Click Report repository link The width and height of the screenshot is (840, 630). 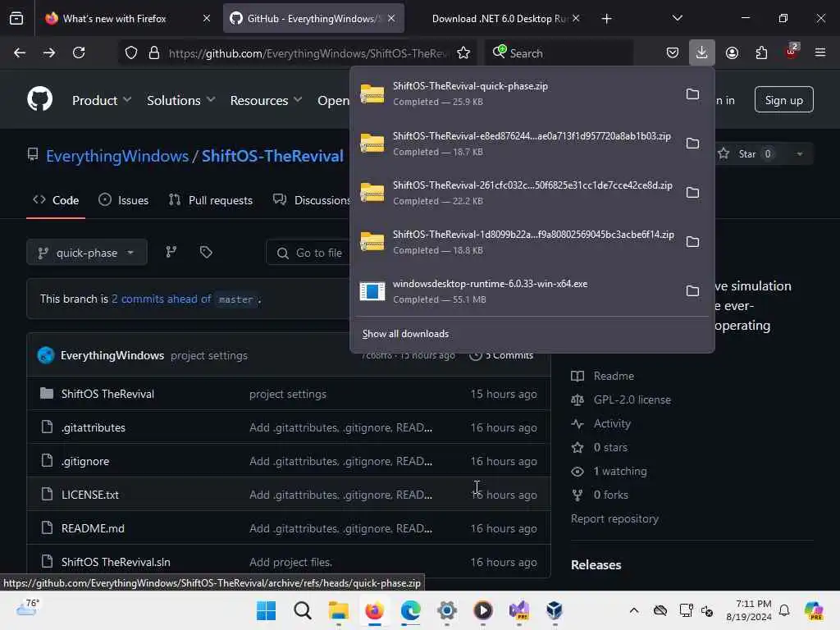tap(614, 518)
